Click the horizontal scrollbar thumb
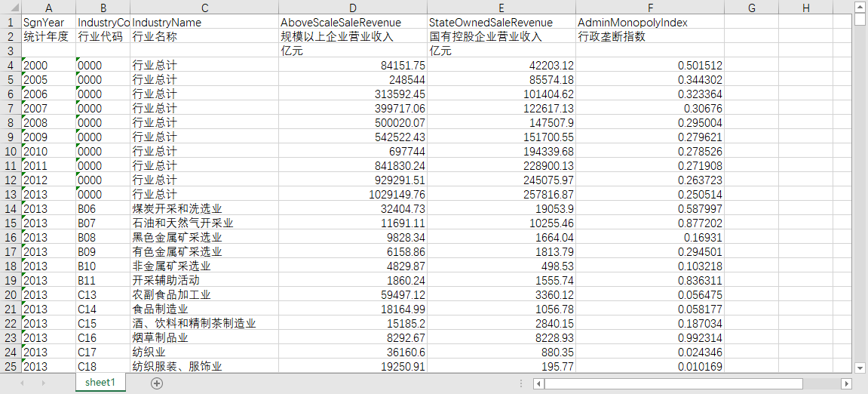The height and width of the screenshot is (394, 868). pyautogui.click(x=673, y=383)
